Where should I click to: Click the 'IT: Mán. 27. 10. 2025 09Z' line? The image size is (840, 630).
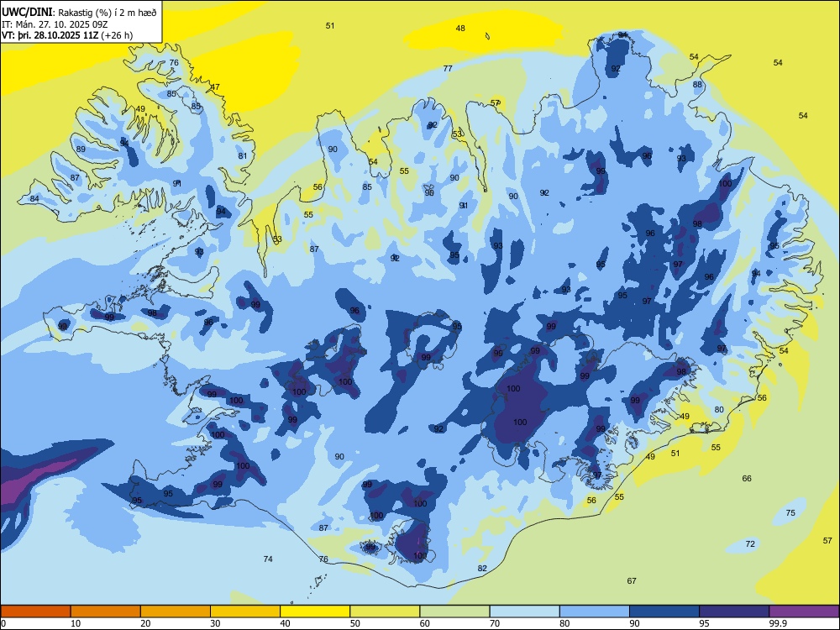tap(55, 24)
